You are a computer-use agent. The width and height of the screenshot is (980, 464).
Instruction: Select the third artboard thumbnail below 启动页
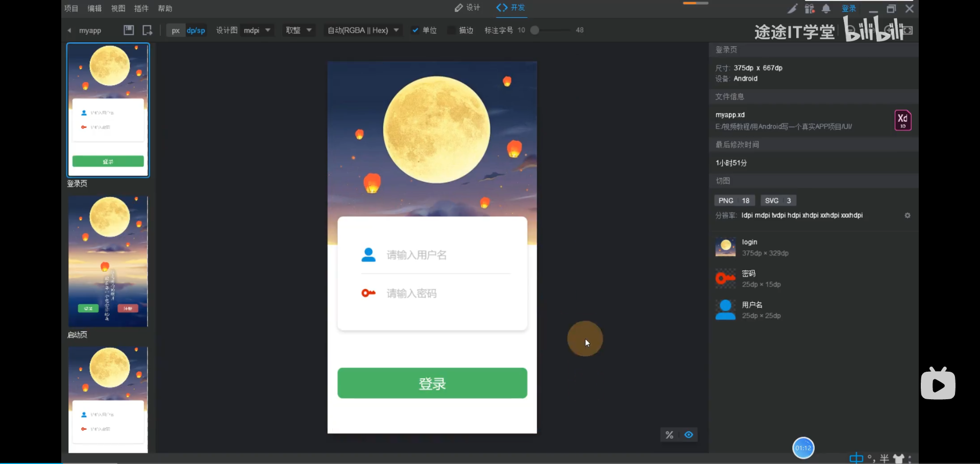coord(108,400)
